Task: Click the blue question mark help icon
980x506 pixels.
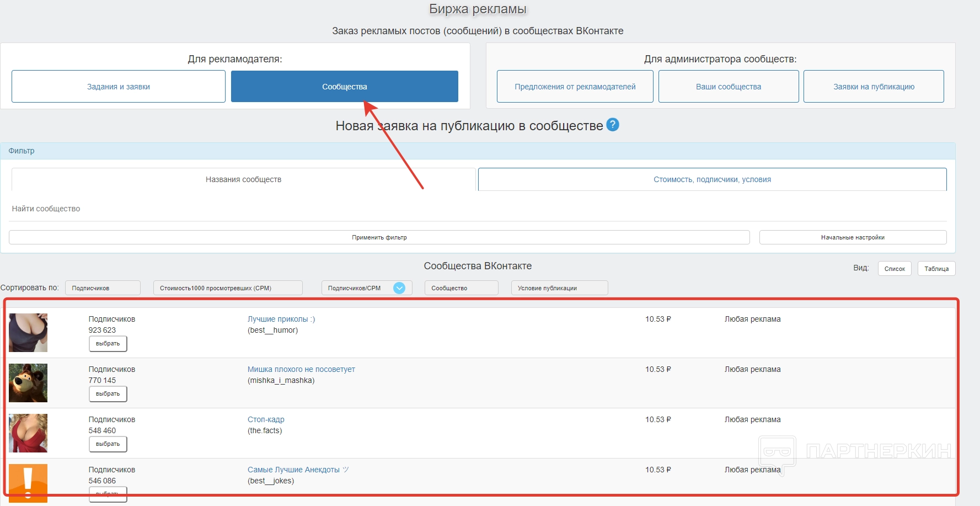Action: [612, 125]
